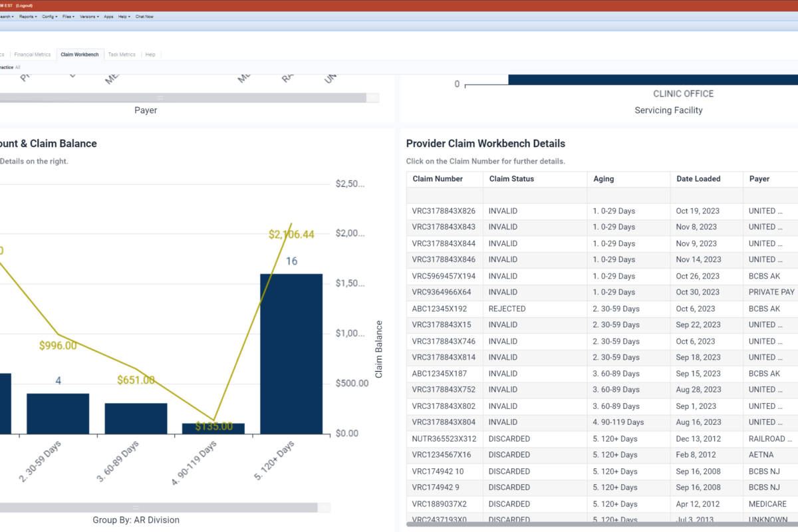Click Apps in the menu bar
The width and height of the screenshot is (798, 532).
point(108,17)
